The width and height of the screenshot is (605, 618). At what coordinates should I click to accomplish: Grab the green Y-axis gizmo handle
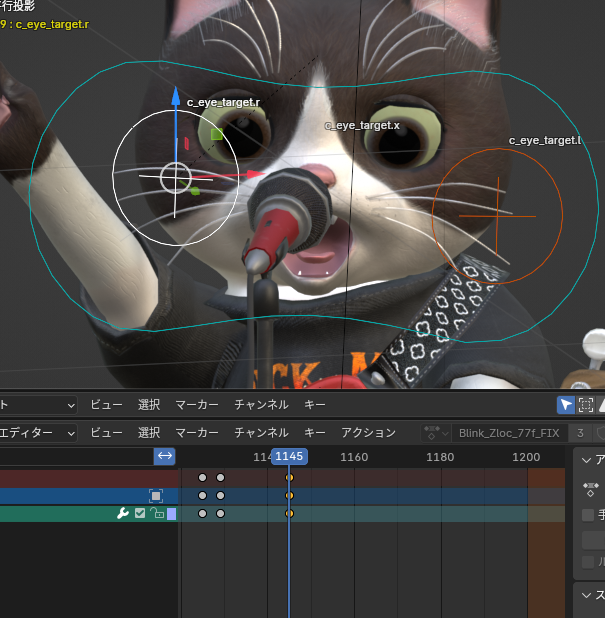(x=195, y=191)
